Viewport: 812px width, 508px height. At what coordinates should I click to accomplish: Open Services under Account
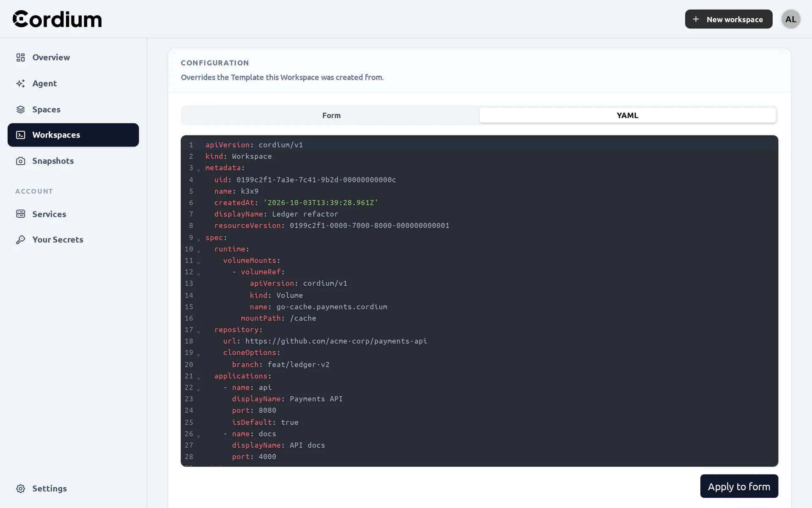[x=73, y=214]
